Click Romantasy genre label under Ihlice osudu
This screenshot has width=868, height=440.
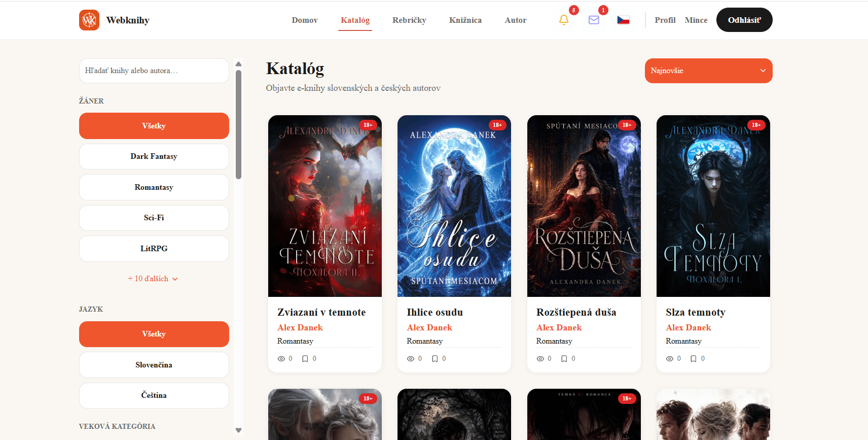(425, 341)
